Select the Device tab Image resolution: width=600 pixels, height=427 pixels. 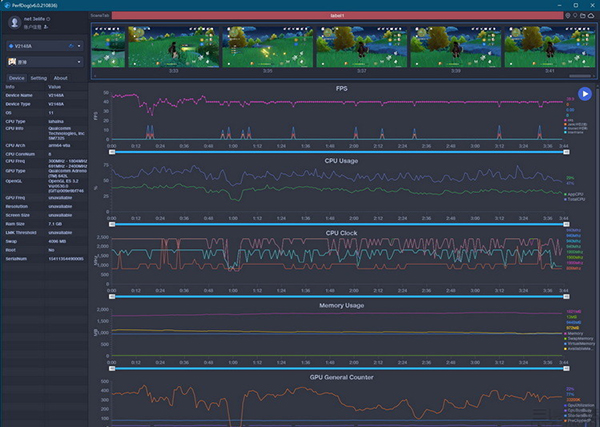pyautogui.click(x=16, y=77)
